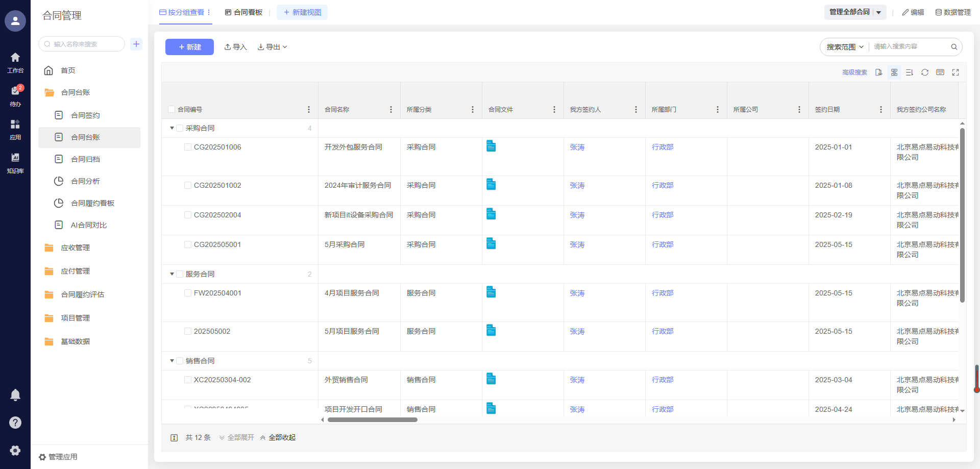This screenshot has width=980, height=469.
Task: Open 知识库 in the left navigation bar
Action: (x=15, y=163)
